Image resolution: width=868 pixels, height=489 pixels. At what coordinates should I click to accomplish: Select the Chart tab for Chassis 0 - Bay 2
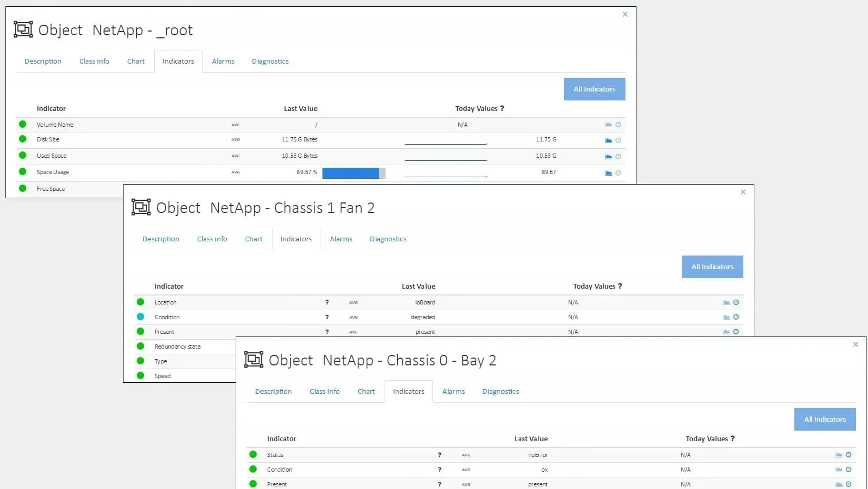[366, 392]
